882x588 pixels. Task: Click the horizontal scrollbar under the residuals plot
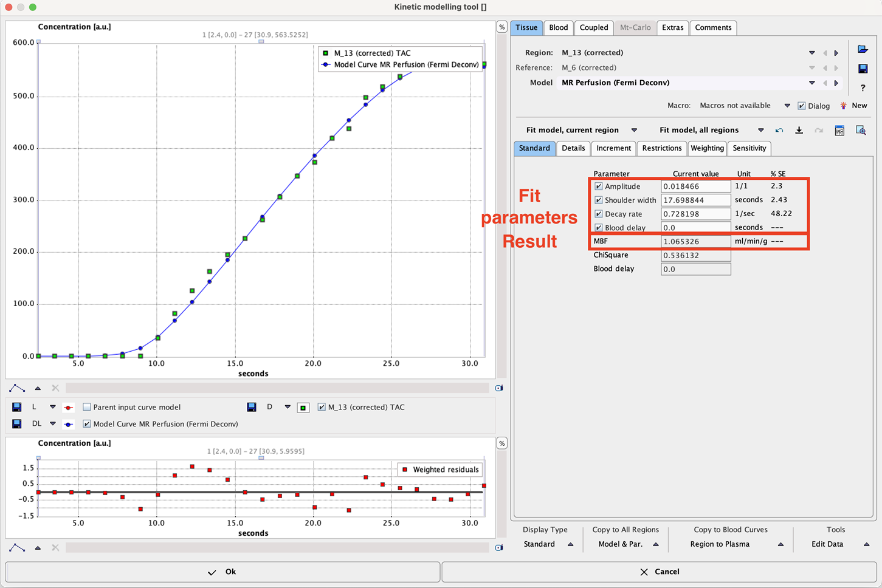(x=277, y=548)
